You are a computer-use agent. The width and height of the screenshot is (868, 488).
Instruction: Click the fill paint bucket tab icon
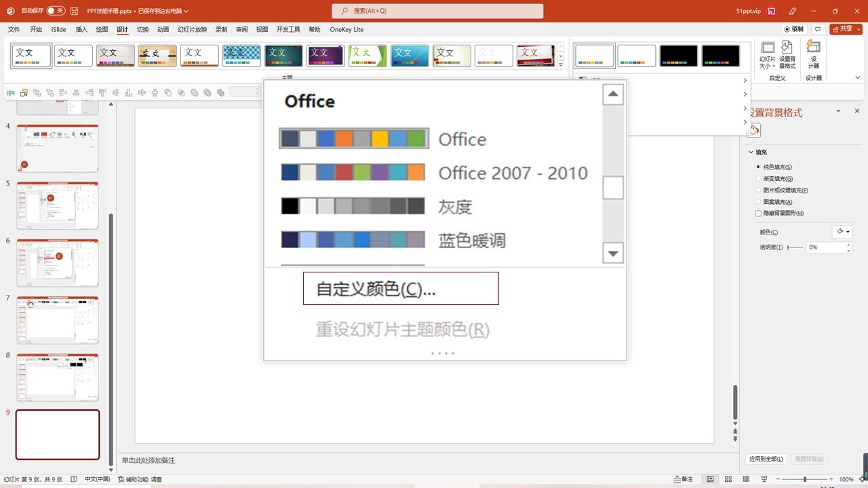tap(754, 131)
